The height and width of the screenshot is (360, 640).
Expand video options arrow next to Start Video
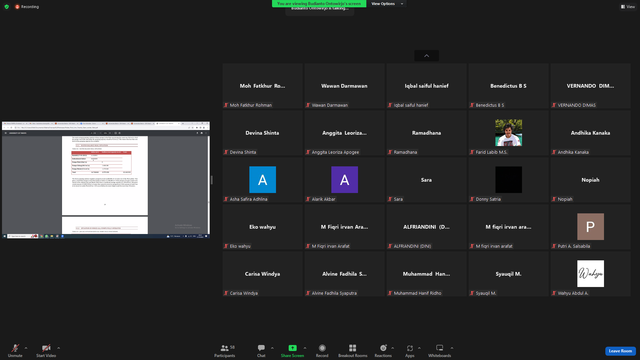[x=58, y=348]
